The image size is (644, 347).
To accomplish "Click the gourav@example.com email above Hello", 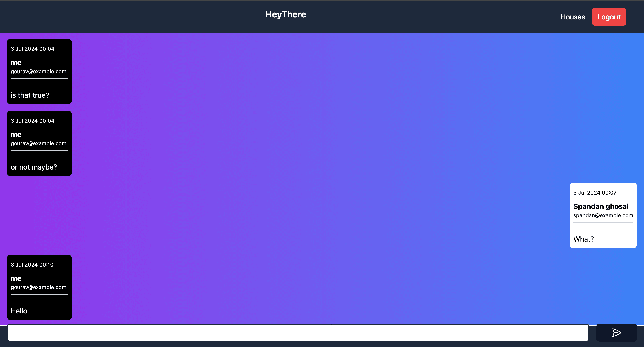I will point(38,287).
